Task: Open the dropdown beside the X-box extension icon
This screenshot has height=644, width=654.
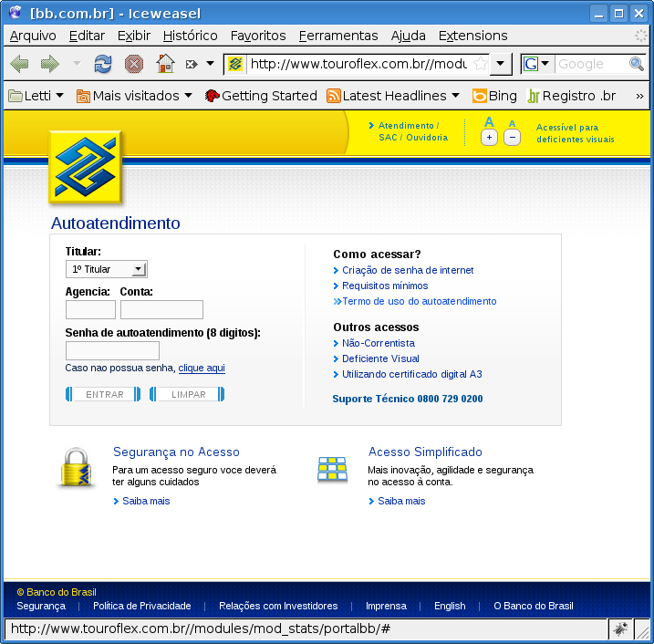Action: coord(210,64)
